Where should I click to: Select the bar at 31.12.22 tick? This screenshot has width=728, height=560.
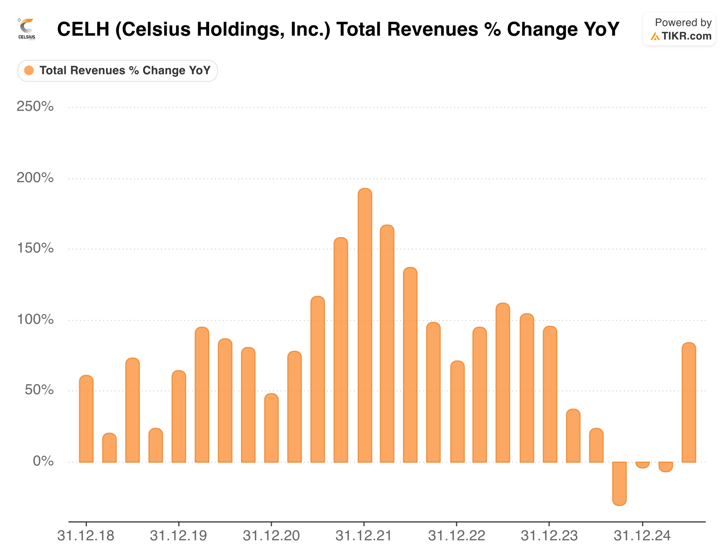pyautogui.click(x=457, y=412)
